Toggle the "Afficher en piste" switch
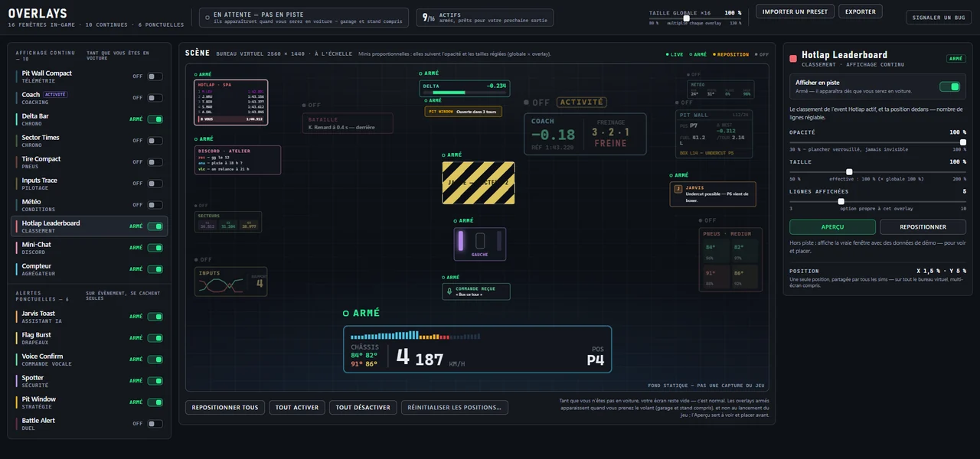 (x=950, y=87)
